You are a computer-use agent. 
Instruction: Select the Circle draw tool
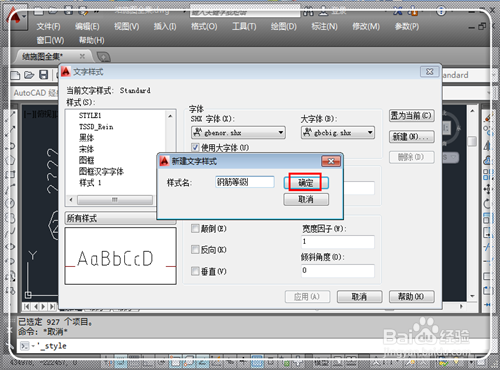click(10, 203)
